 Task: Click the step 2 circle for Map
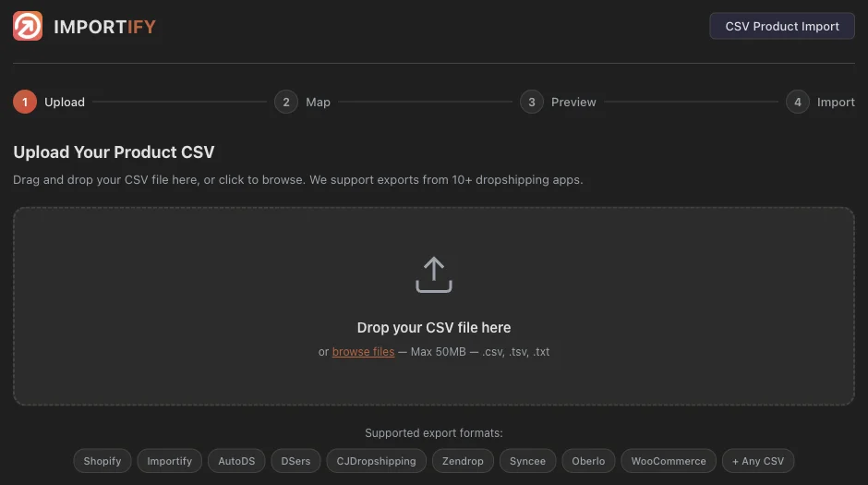286,102
